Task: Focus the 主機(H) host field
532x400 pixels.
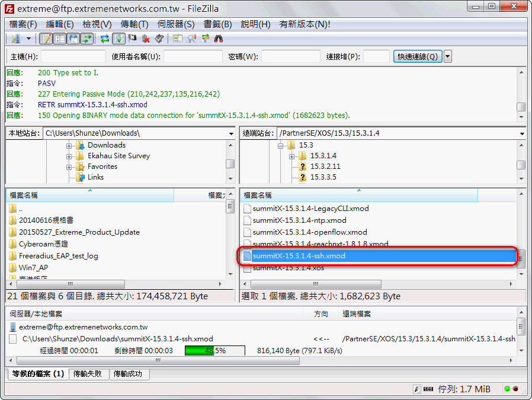Action: [73, 57]
